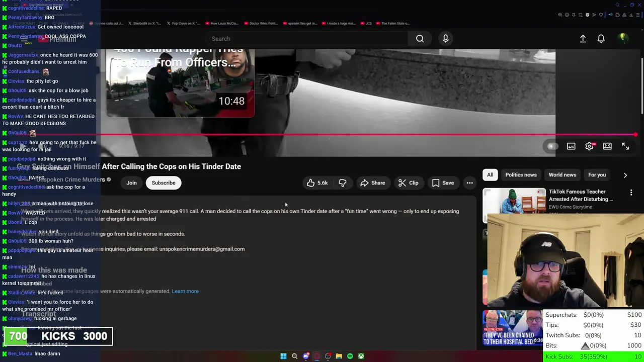Click the How this was made heading
The height and width of the screenshot is (362, 644).
click(54, 270)
